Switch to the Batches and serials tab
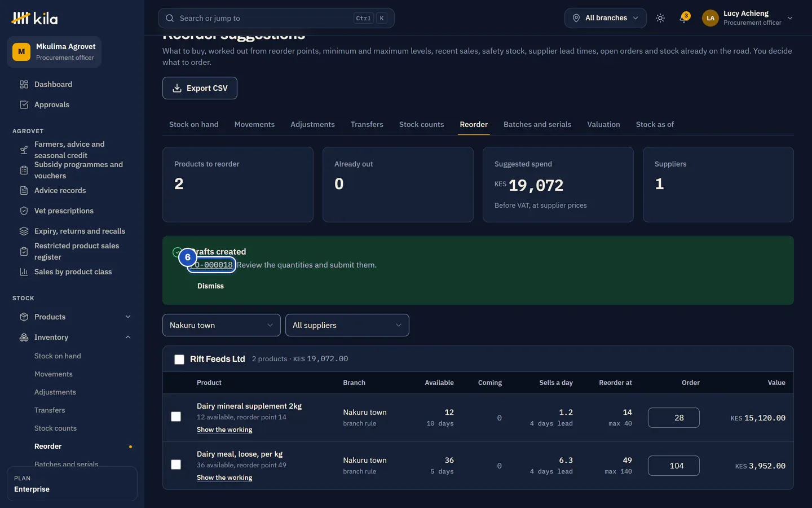This screenshot has width=812, height=508. pos(537,124)
